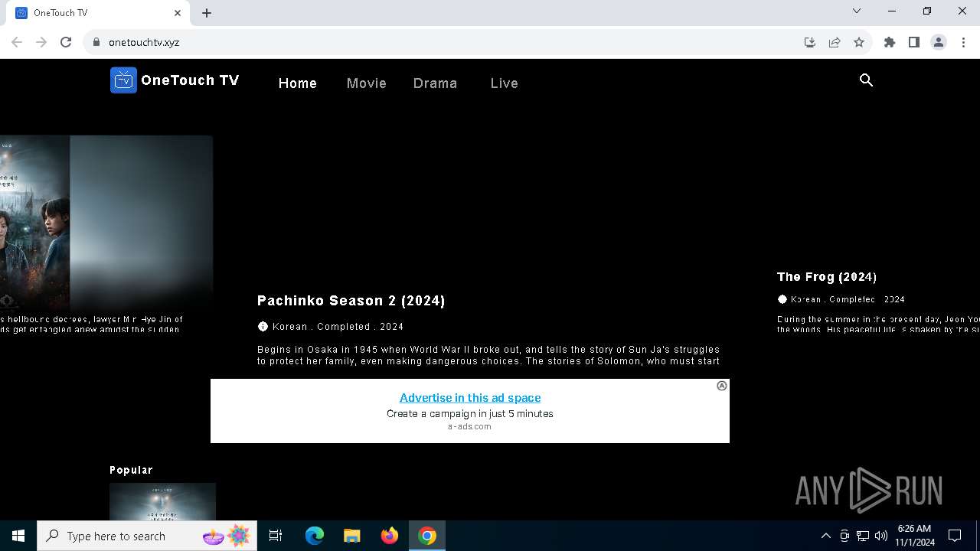The width and height of the screenshot is (980, 551).
Task: Click the install app icon in address bar
Action: pyautogui.click(x=810, y=42)
